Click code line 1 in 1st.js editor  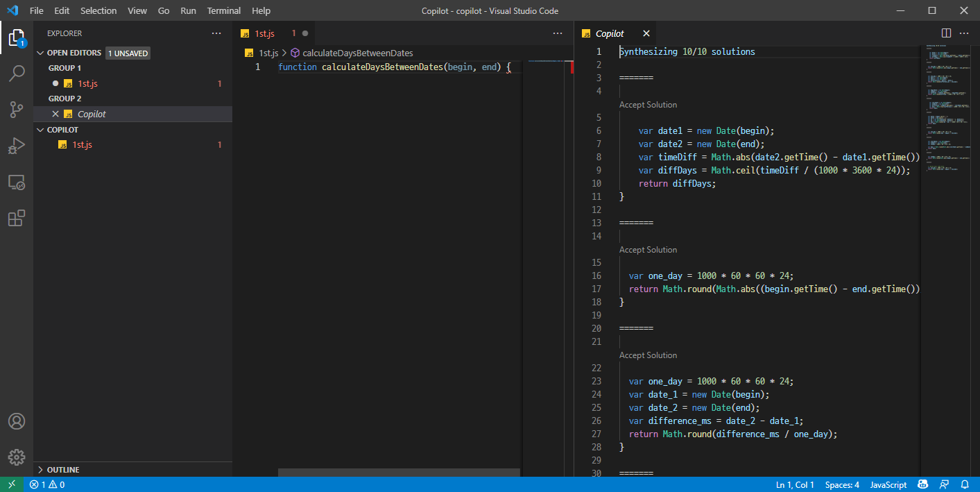(394, 67)
